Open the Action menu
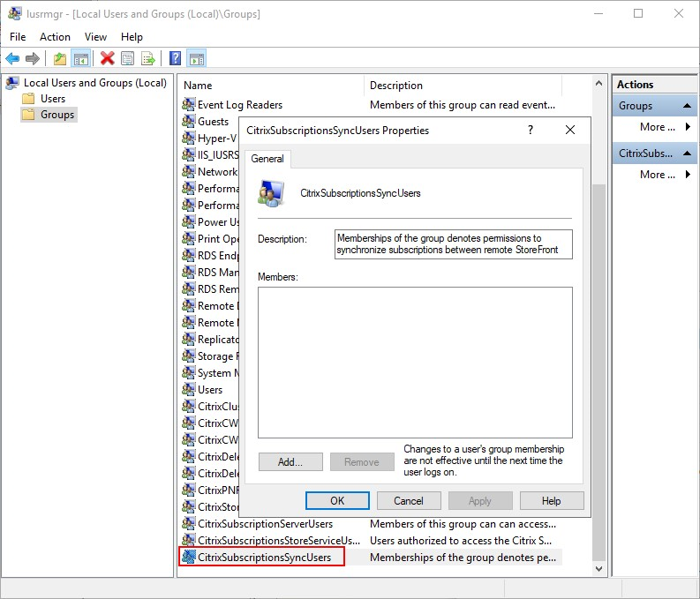This screenshot has height=599, width=700. (55, 37)
